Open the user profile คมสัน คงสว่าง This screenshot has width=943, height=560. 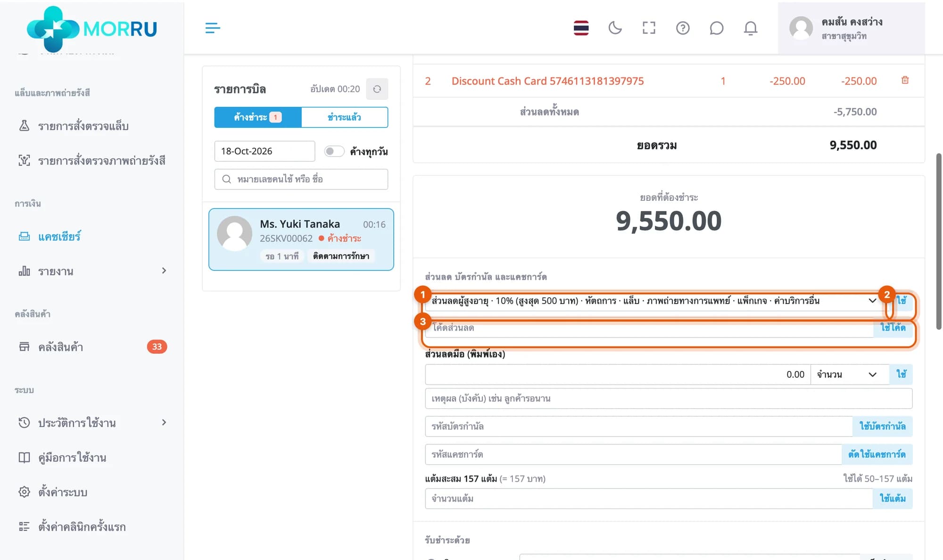click(x=851, y=28)
